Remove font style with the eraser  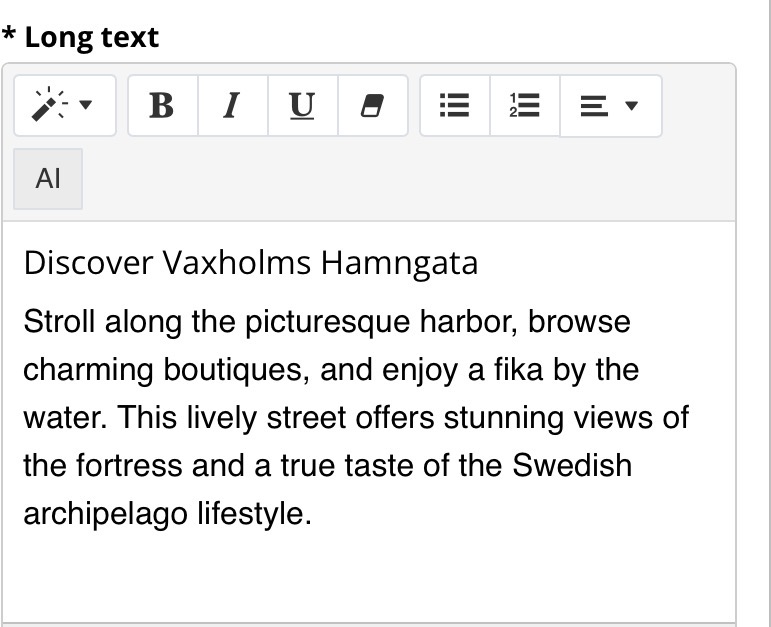pos(372,105)
